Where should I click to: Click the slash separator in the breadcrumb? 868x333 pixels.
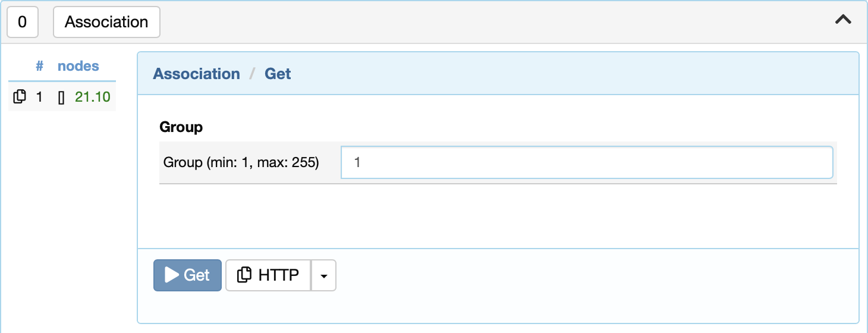click(253, 74)
